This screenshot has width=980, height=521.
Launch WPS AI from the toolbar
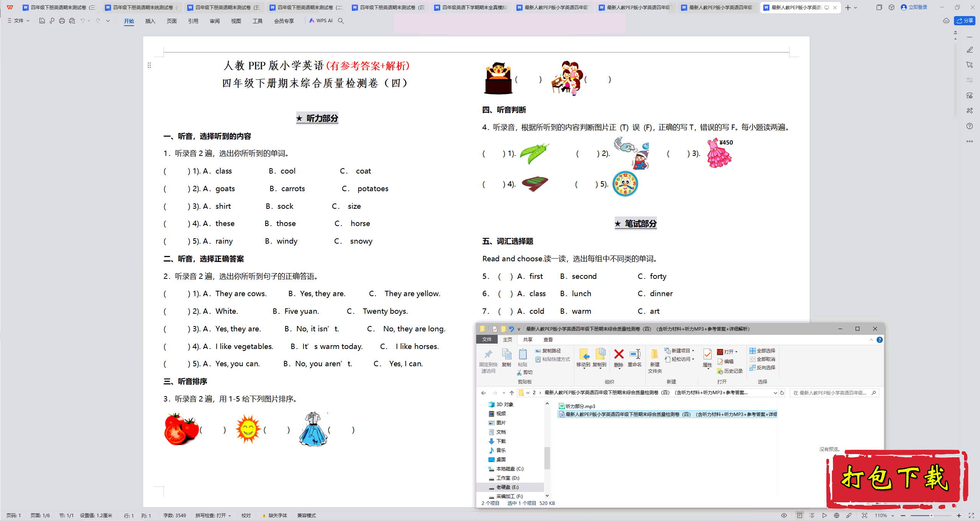(321, 21)
